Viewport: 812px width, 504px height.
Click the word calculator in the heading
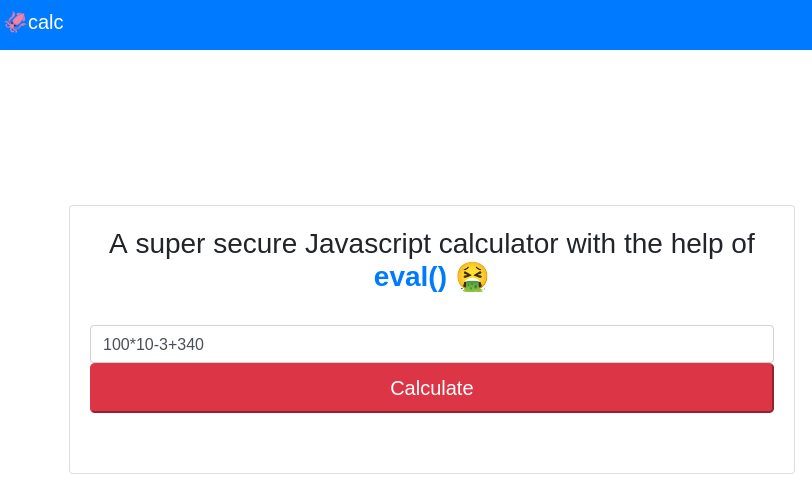point(498,244)
